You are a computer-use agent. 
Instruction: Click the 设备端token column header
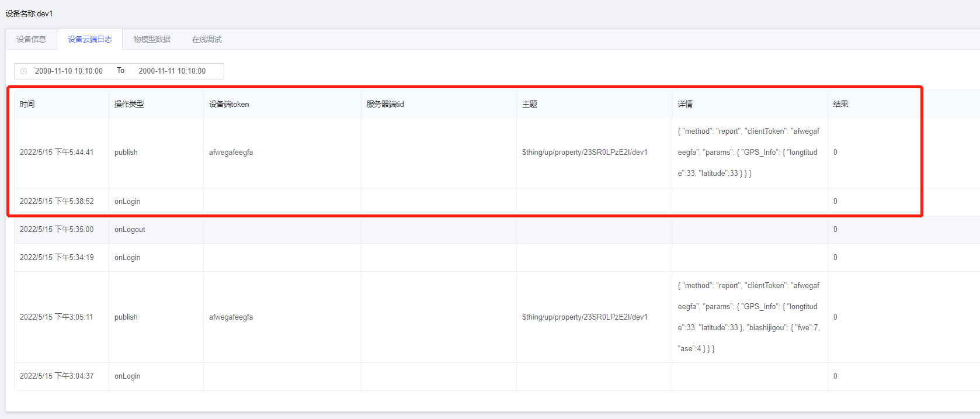229,104
